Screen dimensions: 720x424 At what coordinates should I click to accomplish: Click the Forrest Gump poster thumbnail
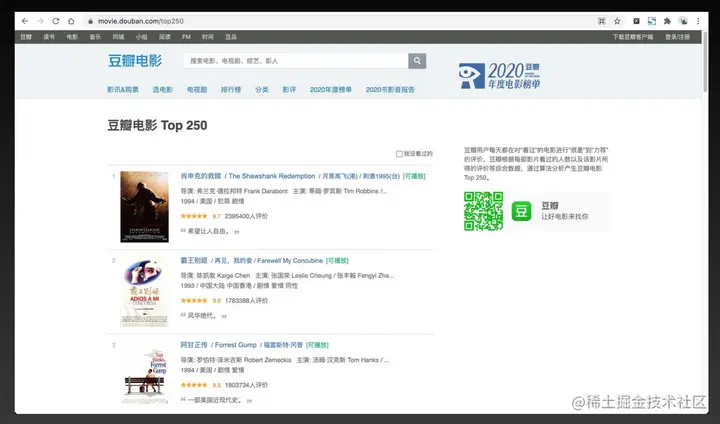click(x=144, y=376)
